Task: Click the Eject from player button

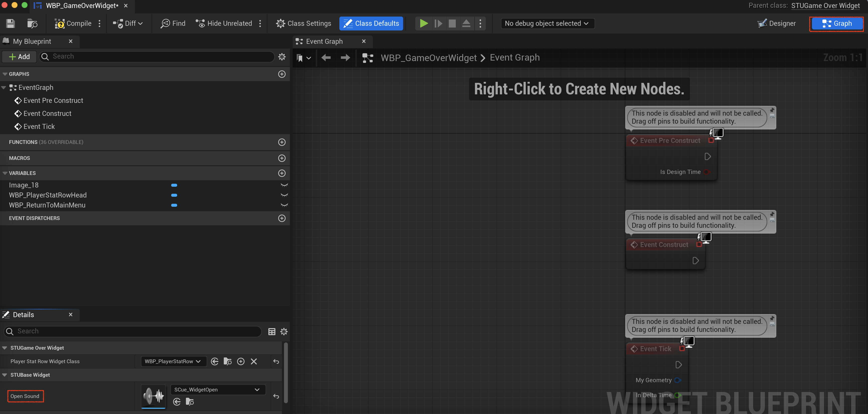Action: [466, 24]
